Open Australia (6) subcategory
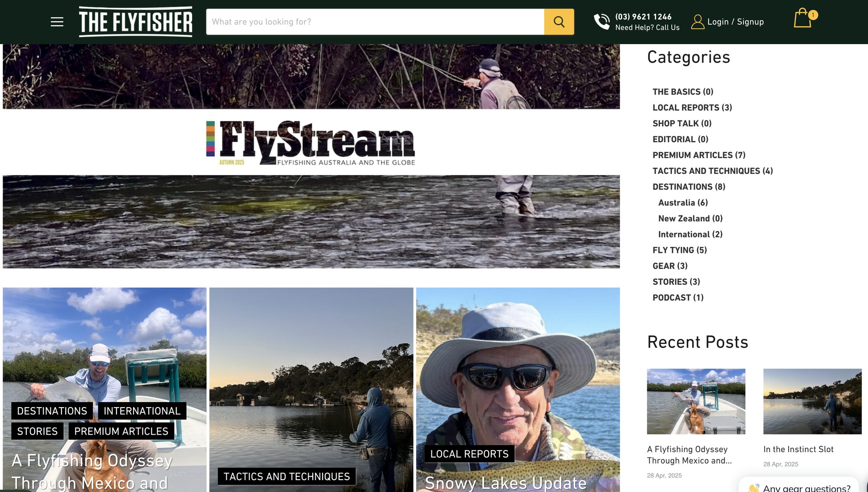This screenshot has height=492, width=868. coord(683,203)
